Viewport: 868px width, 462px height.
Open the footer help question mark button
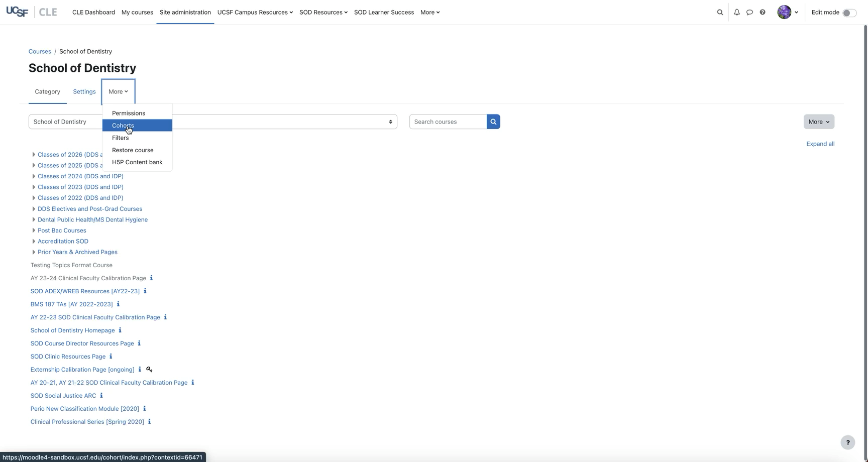tap(848, 442)
